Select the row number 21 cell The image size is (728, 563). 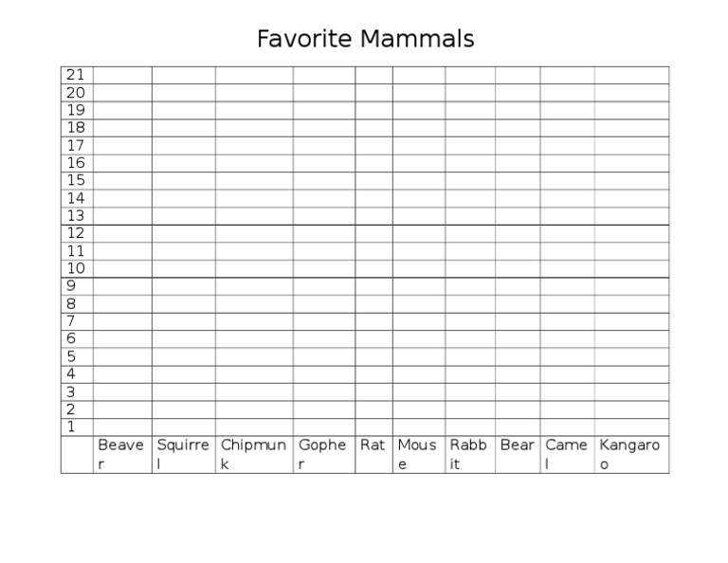[76, 75]
